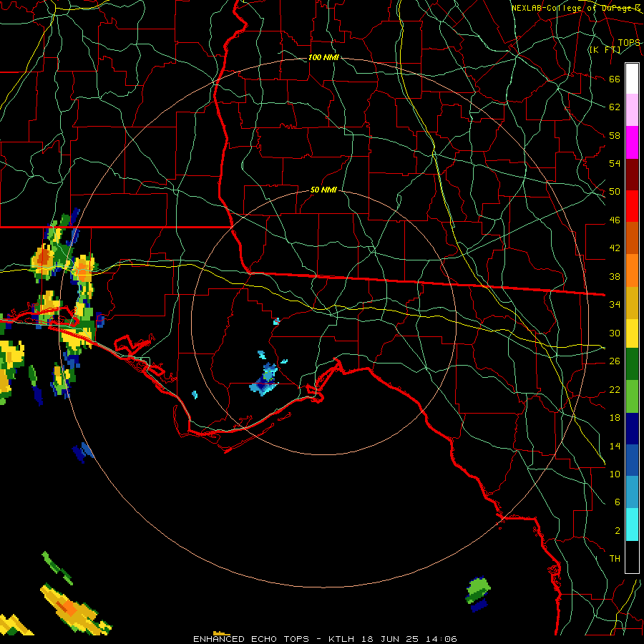The height and width of the screenshot is (644, 644).
Task: Click the legend value 50
Action: (615, 192)
